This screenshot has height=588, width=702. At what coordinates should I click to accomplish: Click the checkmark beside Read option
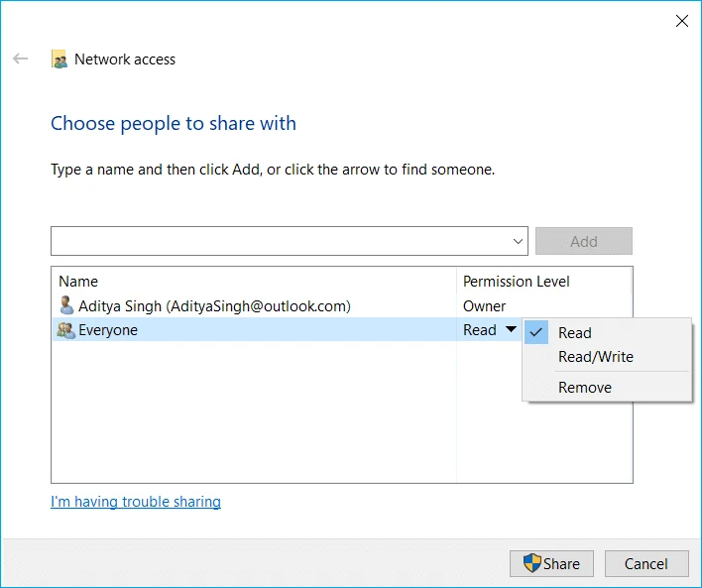(x=536, y=332)
